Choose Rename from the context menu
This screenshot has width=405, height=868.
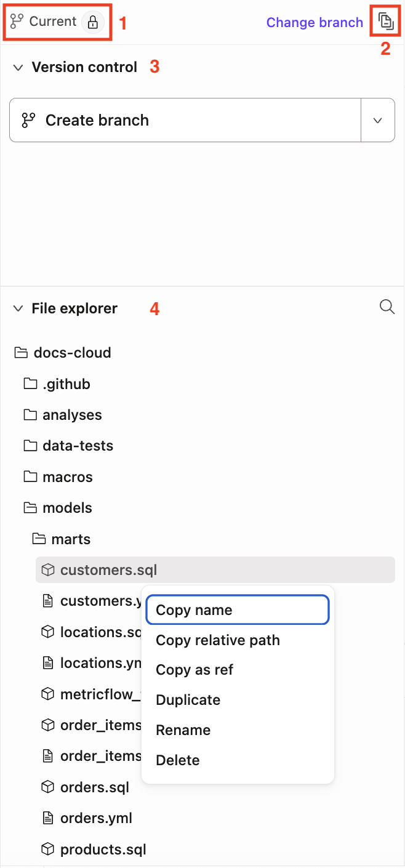pos(183,730)
